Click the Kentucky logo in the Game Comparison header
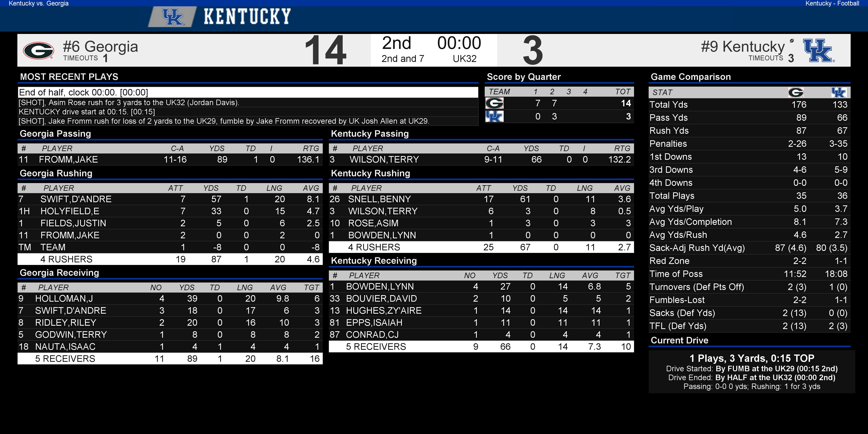868x434 pixels. pyautogui.click(x=838, y=92)
